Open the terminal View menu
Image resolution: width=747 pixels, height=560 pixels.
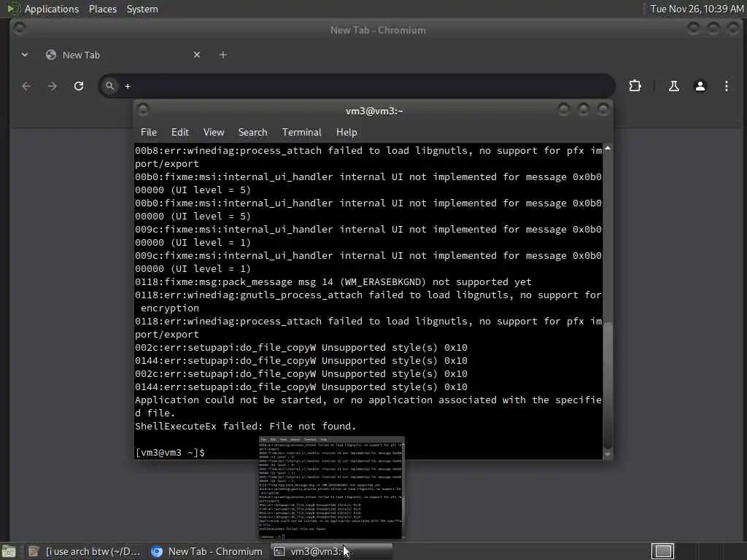[214, 133]
